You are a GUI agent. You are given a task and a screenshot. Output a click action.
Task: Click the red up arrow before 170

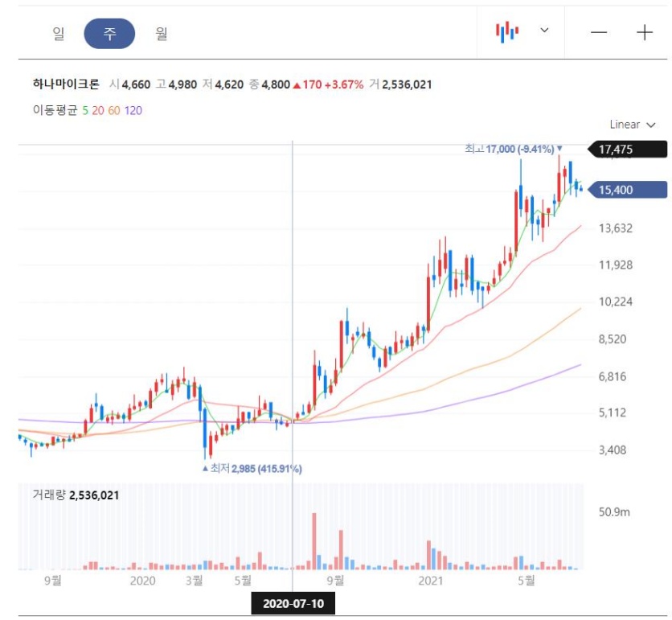click(297, 84)
